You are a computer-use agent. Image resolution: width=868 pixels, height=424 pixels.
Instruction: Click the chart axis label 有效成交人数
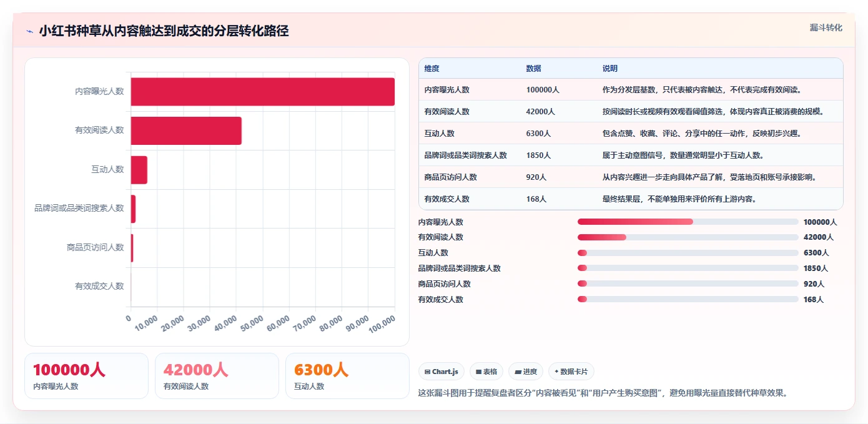pyautogui.click(x=99, y=286)
